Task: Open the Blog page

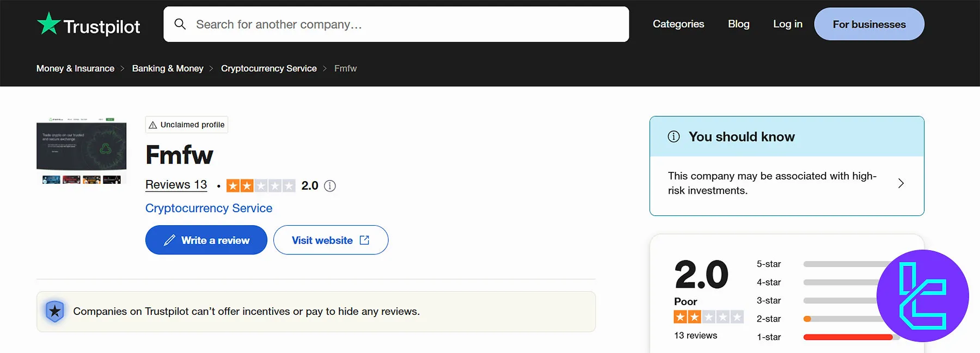Action: (739, 24)
